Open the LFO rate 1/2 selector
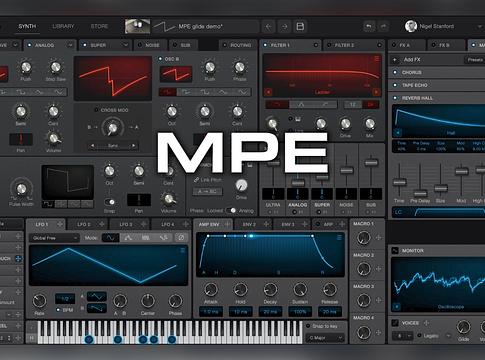 tap(65, 298)
